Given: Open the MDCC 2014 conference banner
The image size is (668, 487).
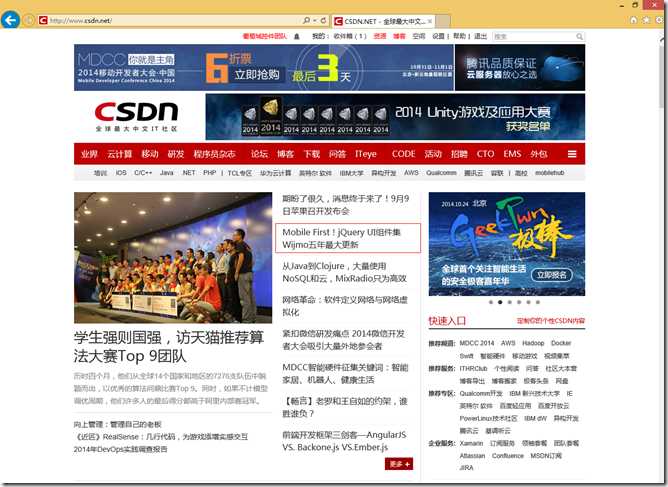Looking at the screenshot, I should pyautogui.click(x=264, y=67).
